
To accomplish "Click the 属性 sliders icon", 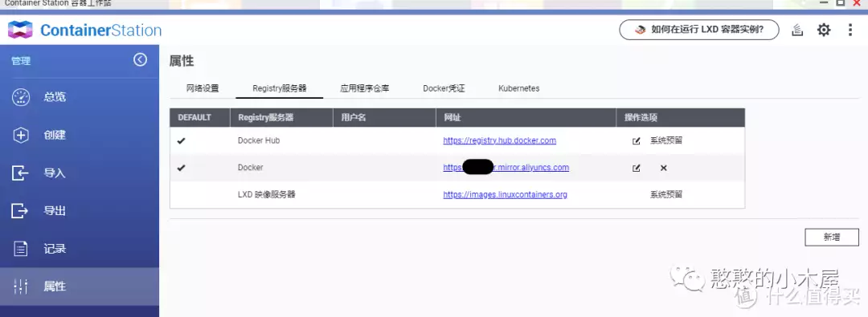I will [20, 287].
